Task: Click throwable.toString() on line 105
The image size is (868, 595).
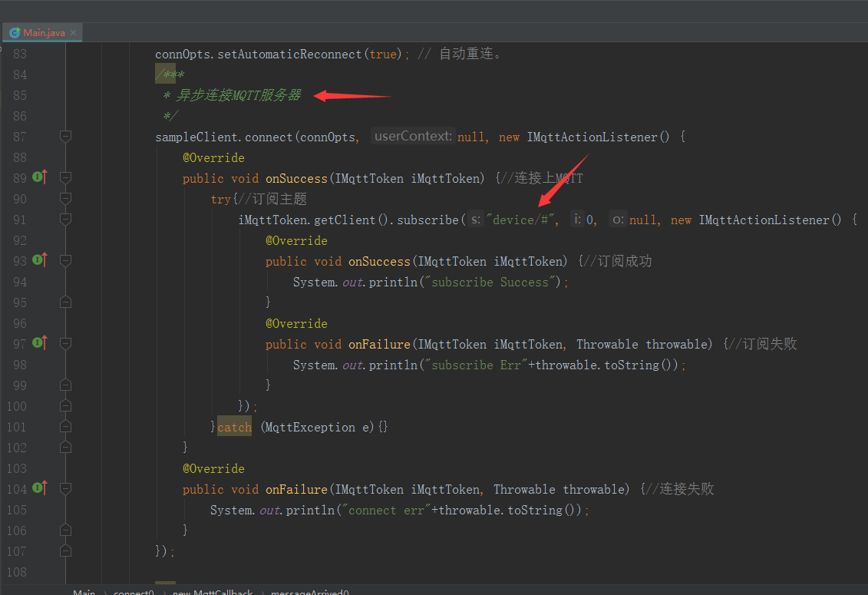Action: (x=508, y=511)
